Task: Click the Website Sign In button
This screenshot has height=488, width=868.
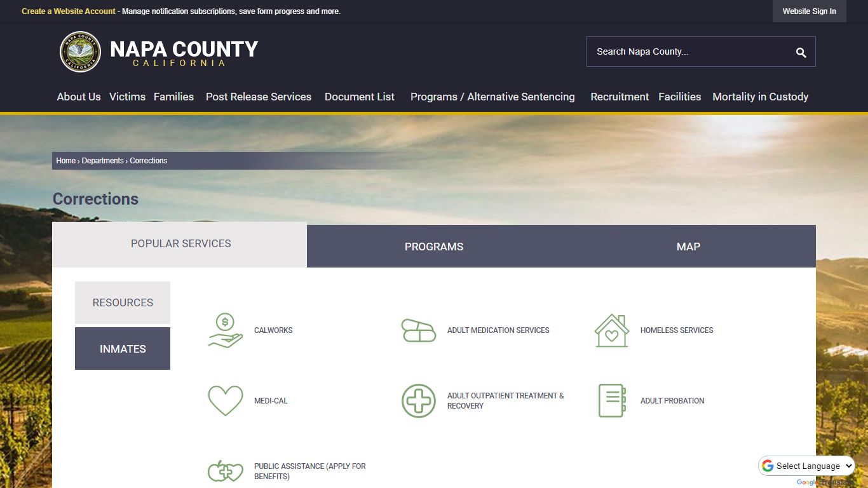Action: point(809,11)
